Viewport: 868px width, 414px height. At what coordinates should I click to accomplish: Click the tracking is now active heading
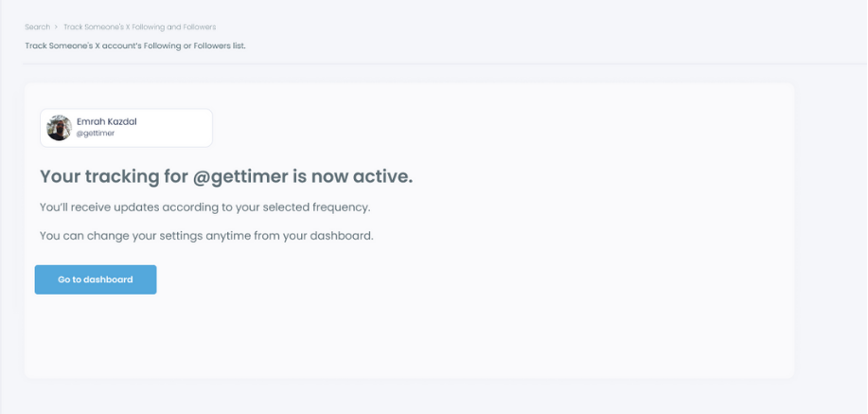coord(226,176)
